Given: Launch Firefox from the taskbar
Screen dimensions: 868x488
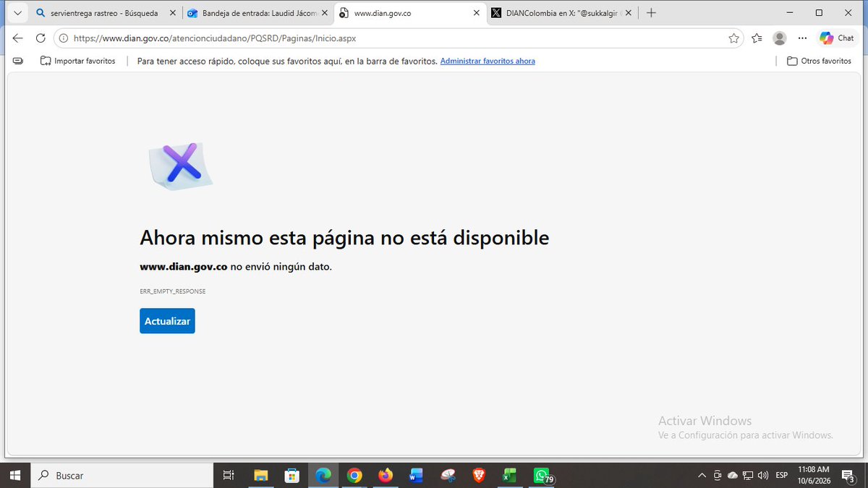Looking at the screenshot, I should (x=386, y=475).
